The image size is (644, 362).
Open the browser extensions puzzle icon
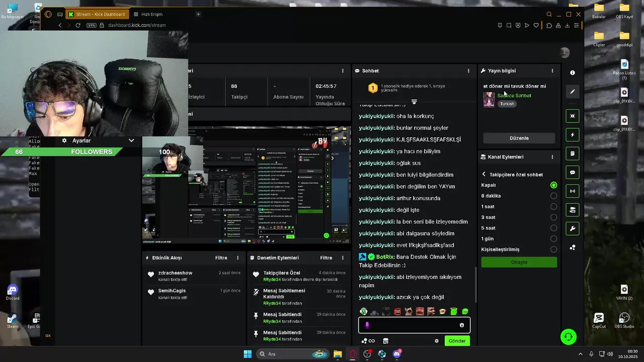point(549,25)
